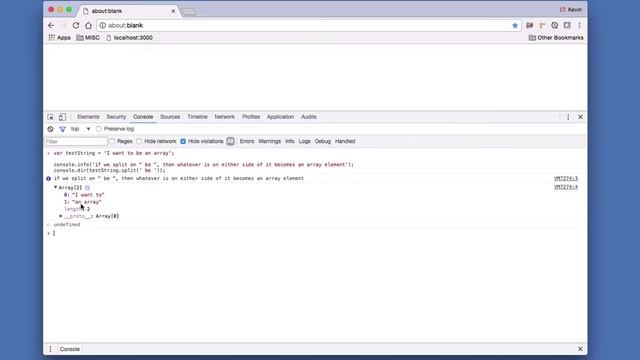This screenshot has height=360, width=640.
Task: Open the MISC bookmarks folder
Action: coord(88,38)
